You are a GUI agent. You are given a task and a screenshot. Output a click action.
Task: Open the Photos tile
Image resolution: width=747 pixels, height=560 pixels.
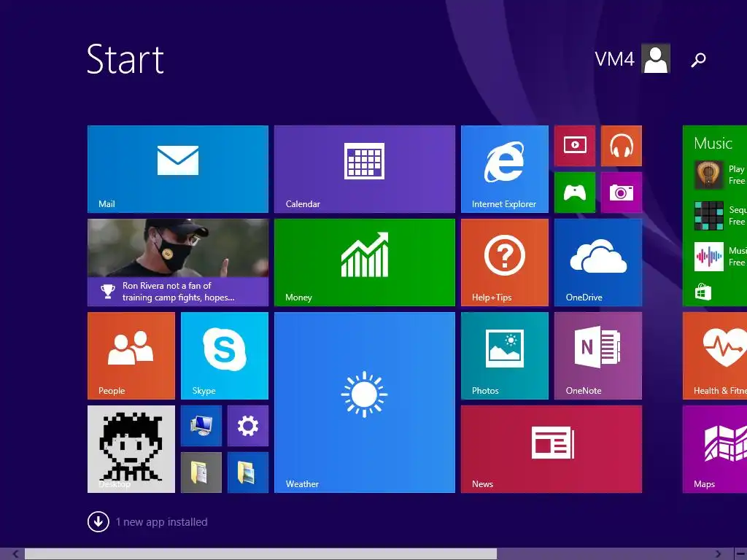(x=505, y=356)
